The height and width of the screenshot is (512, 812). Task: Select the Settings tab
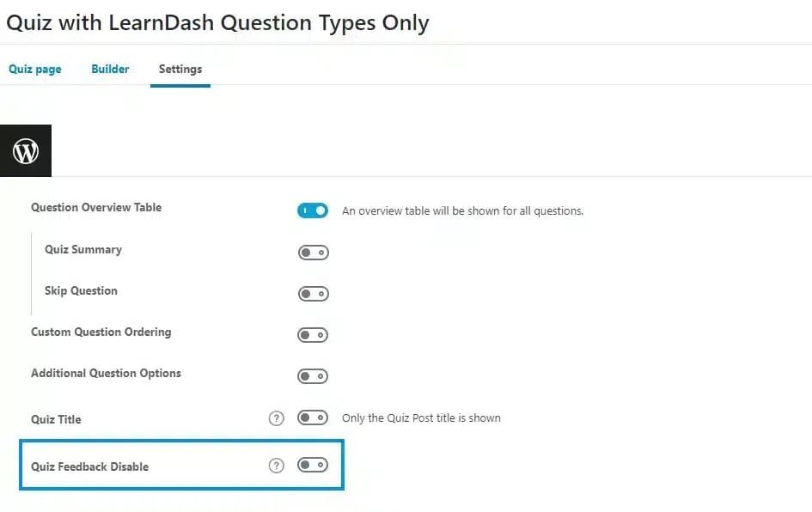coord(180,69)
